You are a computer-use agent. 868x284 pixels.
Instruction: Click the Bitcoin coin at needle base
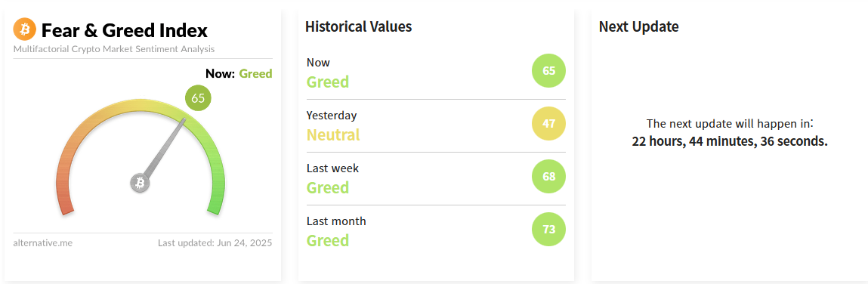click(140, 183)
